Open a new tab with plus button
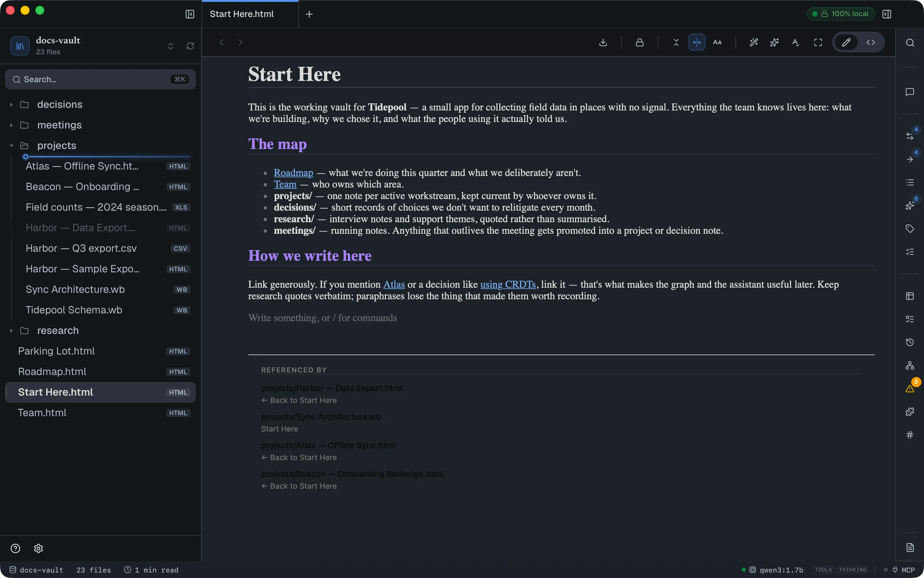This screenshot has height=578, width=924. 309,14
